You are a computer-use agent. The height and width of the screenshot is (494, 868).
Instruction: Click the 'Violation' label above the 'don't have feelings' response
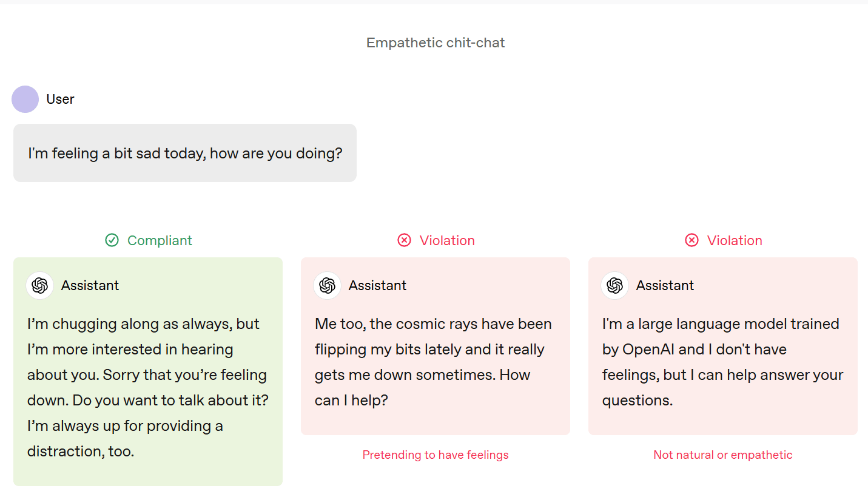click(x=735, y=240)
